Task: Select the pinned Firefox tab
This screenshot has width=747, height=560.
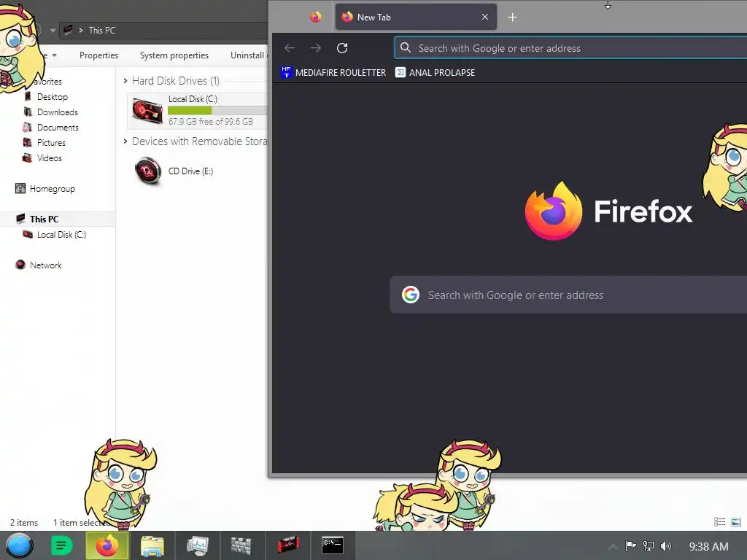Action: pos(315,17)
